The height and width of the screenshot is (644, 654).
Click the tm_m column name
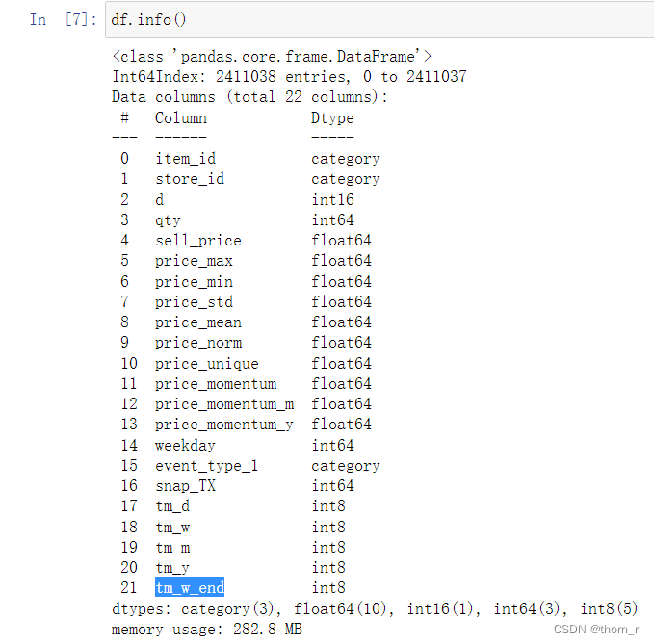pyautogui.click(x=172, y=548)
